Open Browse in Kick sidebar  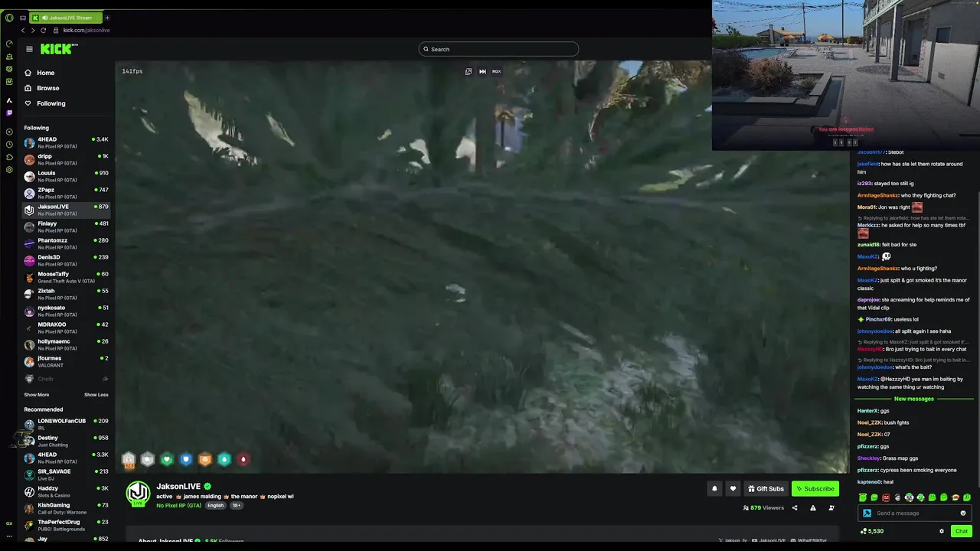coord(42,88)
